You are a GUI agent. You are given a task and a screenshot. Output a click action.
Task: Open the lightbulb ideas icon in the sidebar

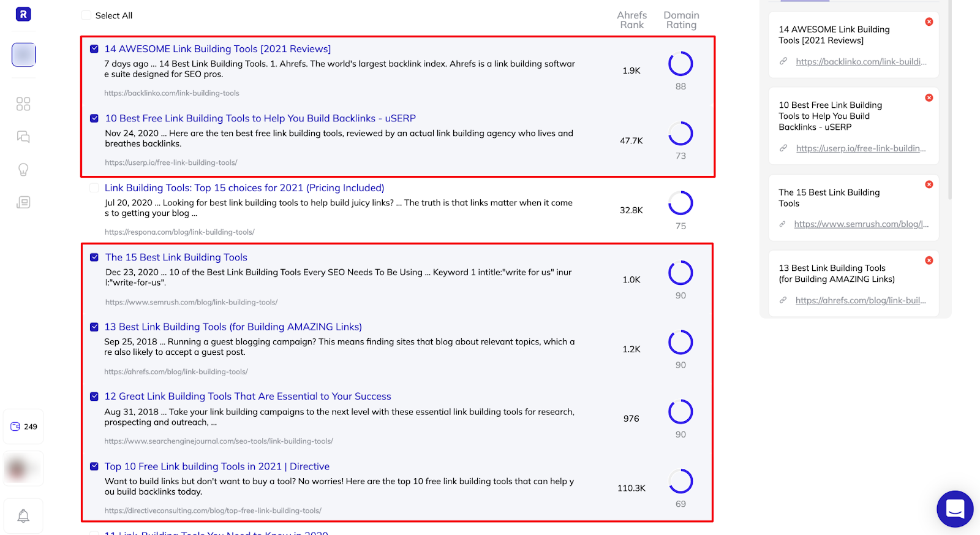(x=23, y=170)
